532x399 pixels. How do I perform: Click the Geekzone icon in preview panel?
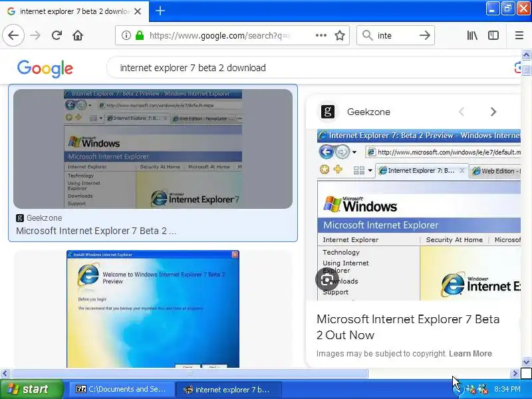pos(328,112)
